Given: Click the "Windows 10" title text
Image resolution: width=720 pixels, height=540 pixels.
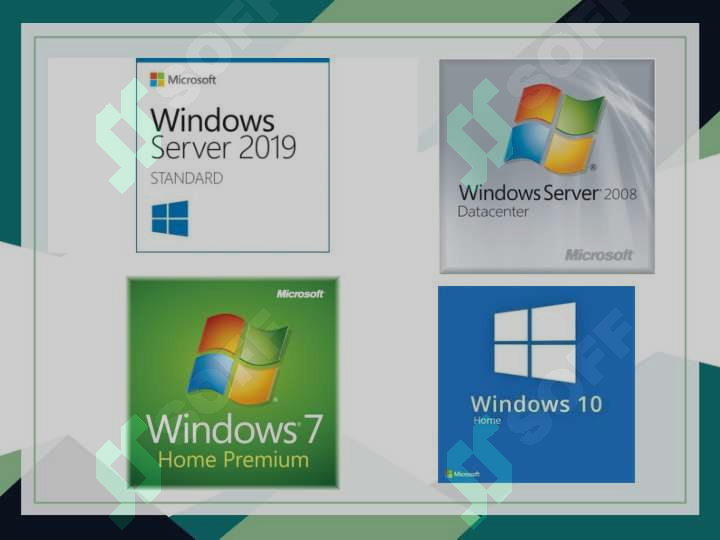Looking at the screenshot, I should pos(536,404).
